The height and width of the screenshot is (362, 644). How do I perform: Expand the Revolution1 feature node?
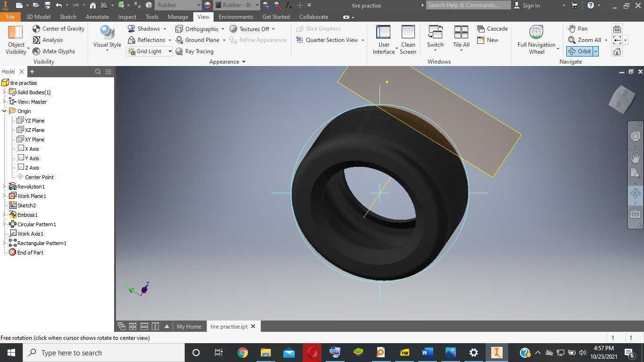(4, 187)
